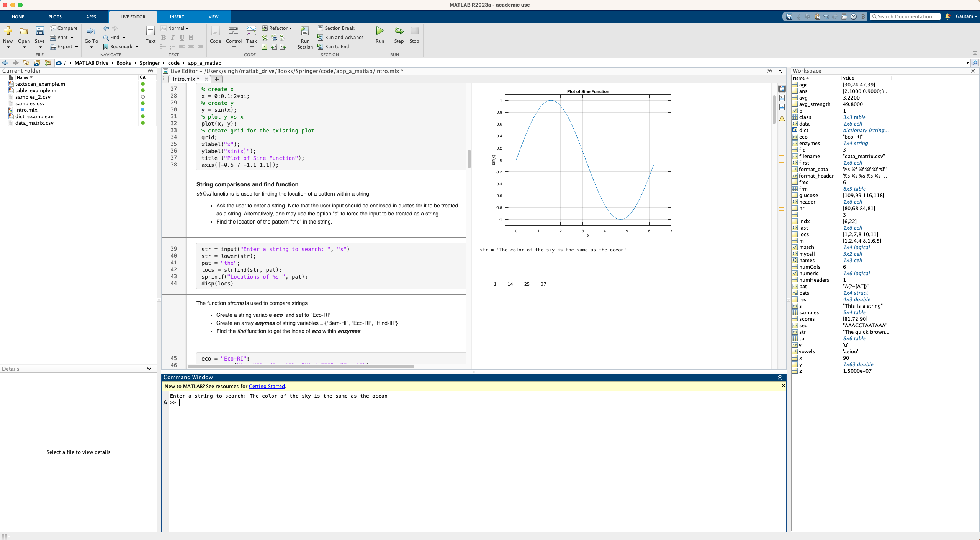Switch to the PLOTS tab
Image resolution: width=980 pixels, height=540 pixels.
tap(55, 17)
